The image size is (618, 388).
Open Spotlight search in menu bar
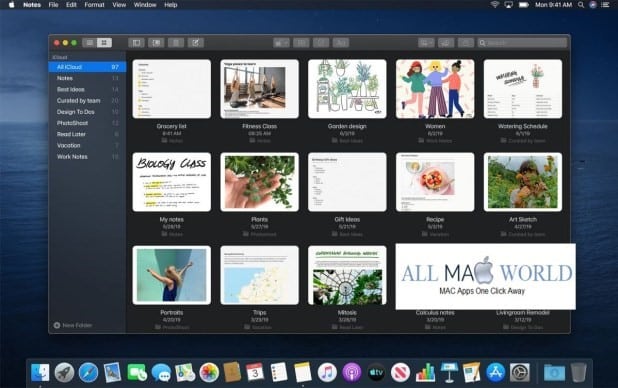click(x=581, y=5)
